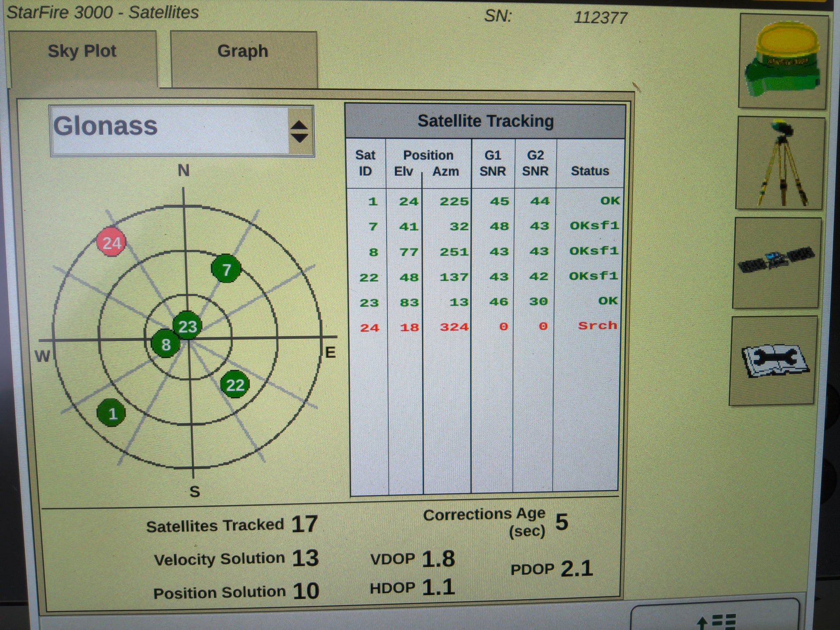The image size is (840, 630).
Task: Click the Satellite Tracking table header
Action: (485, 121)
